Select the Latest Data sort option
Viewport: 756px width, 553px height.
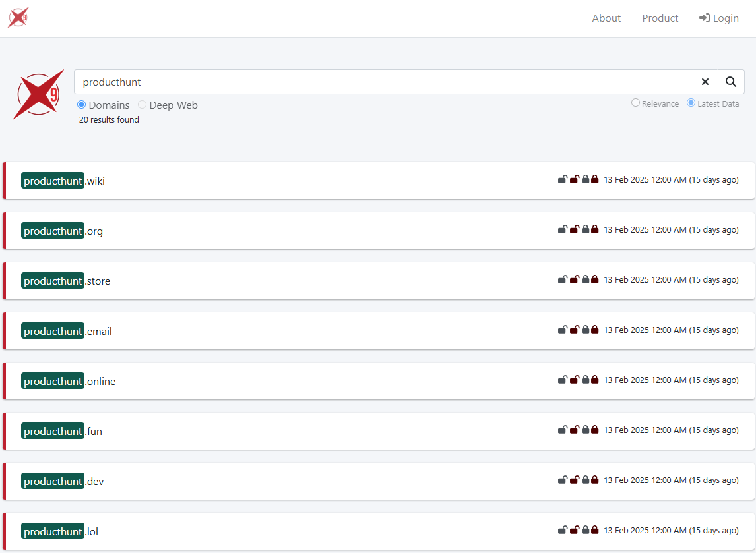691,103
